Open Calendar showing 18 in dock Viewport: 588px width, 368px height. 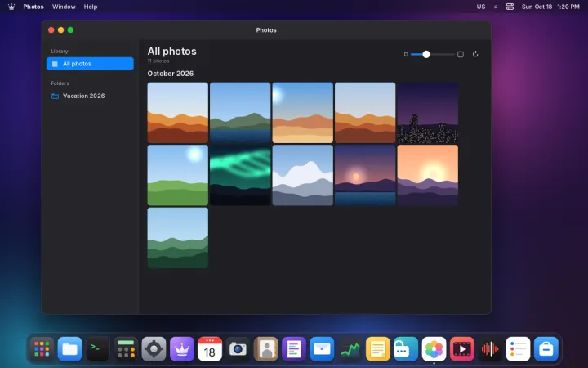(x=210, y=349)
